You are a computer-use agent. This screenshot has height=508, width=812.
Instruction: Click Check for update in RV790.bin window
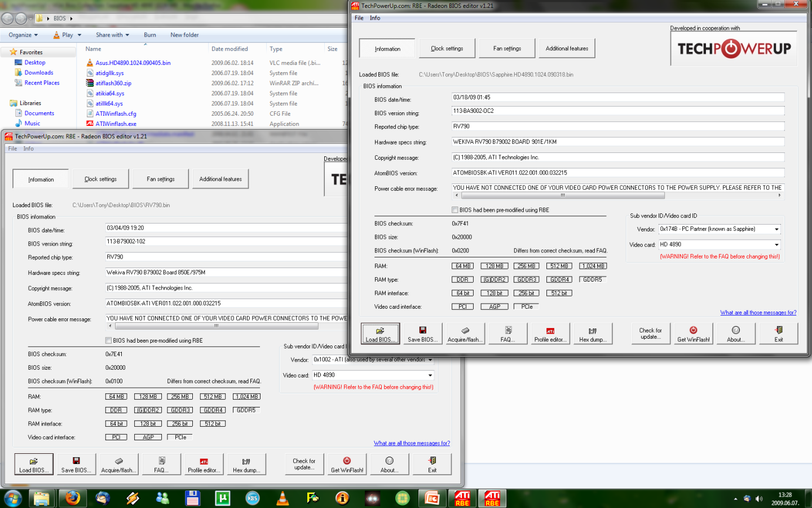[x=304, y=464]
